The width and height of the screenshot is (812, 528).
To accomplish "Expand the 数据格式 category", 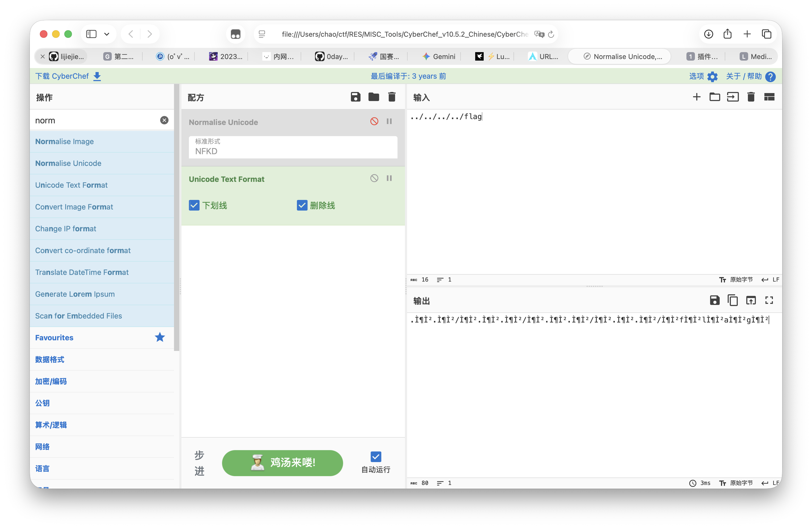I will coord(50,359).
